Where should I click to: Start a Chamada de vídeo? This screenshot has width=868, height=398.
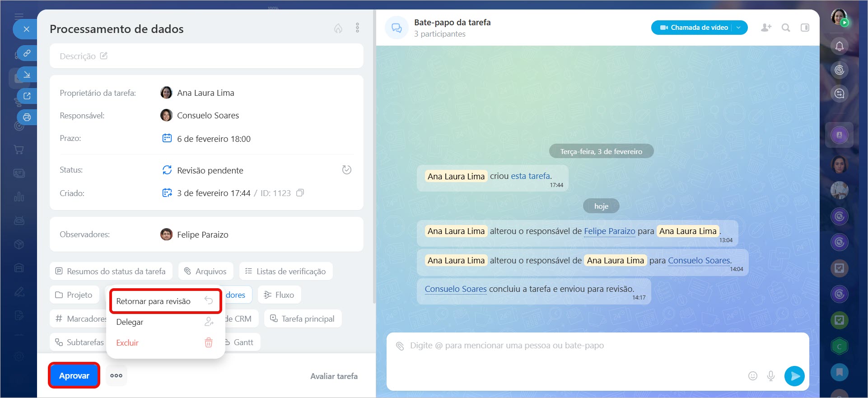tap(694, 28)
